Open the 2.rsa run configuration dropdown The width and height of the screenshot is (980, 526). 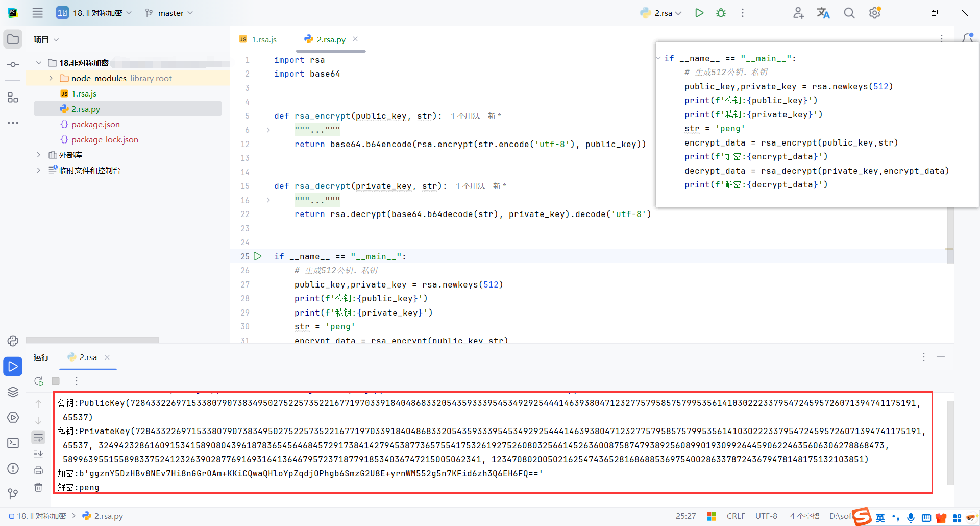click(x=661, y=13)
